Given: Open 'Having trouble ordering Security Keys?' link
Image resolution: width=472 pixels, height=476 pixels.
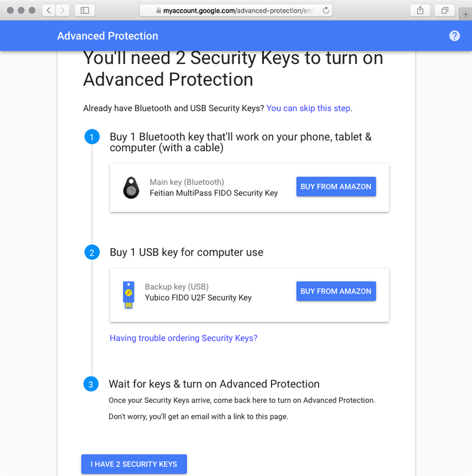Looking at the screenshot, I should [x=183, y=338].
